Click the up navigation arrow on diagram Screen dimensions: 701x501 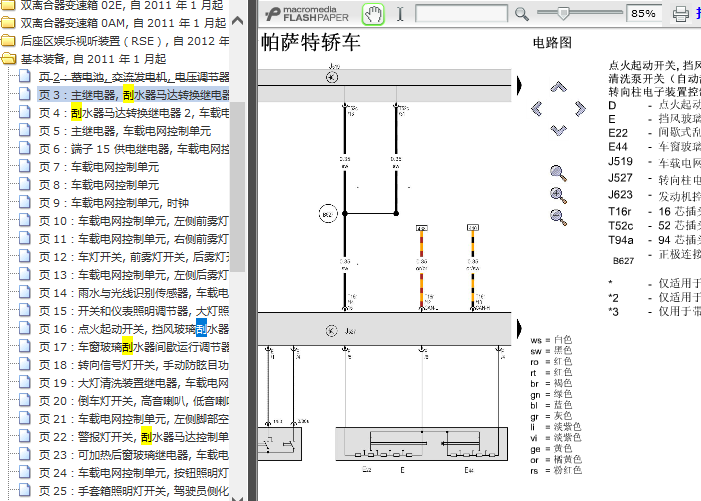[558, 86]
